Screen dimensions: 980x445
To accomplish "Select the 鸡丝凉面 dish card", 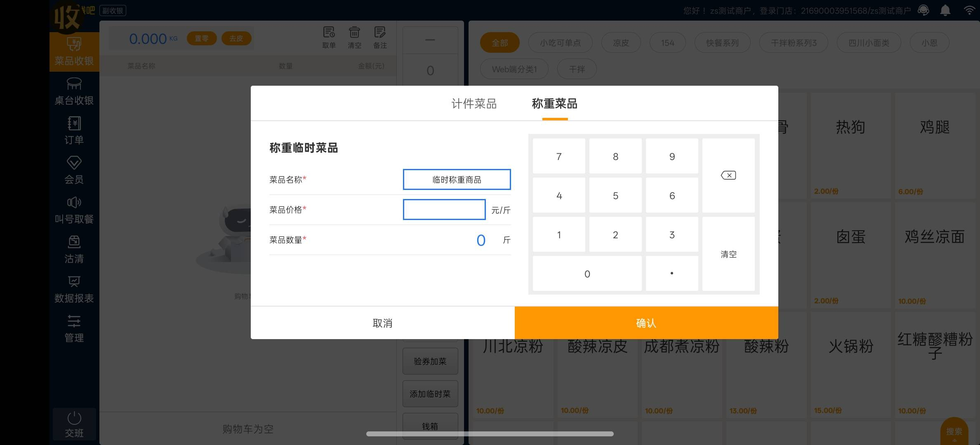I will click(935, 256).
